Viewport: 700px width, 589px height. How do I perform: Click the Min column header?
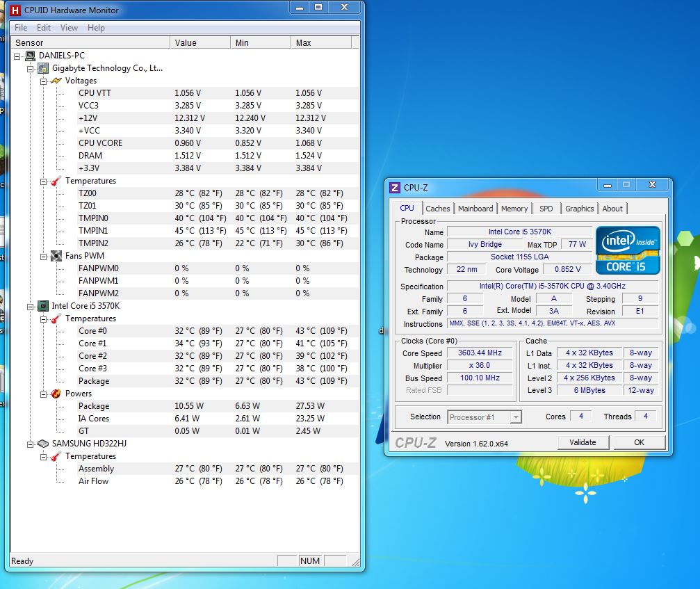[x=261, y=43]
